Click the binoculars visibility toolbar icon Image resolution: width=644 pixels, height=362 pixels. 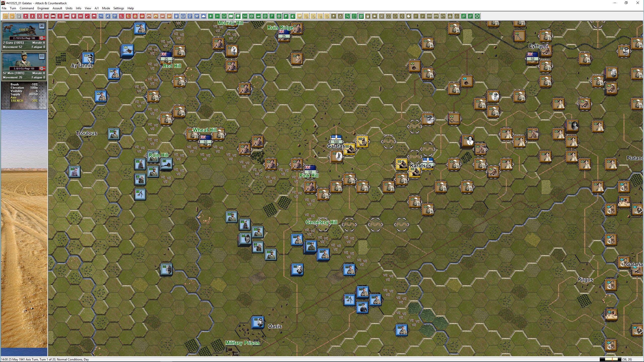pyautogui.click(x=94, y=16)
